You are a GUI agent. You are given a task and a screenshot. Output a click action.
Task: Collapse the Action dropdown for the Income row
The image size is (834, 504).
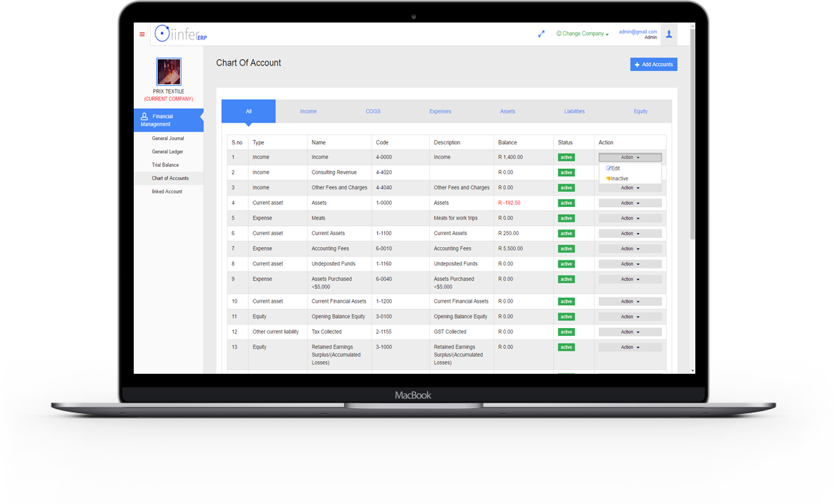[631, 158]
